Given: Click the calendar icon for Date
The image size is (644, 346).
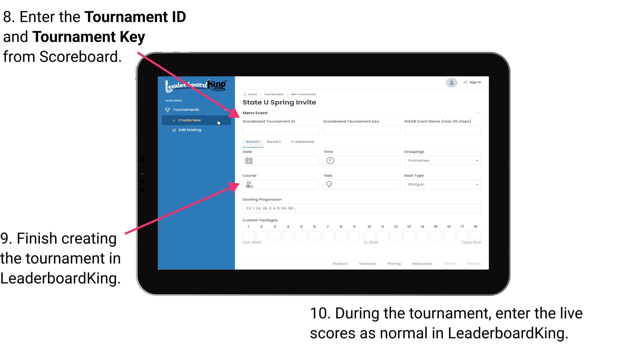Looking at the screenshot, I should pyautogui.click(x=249, y=161).
